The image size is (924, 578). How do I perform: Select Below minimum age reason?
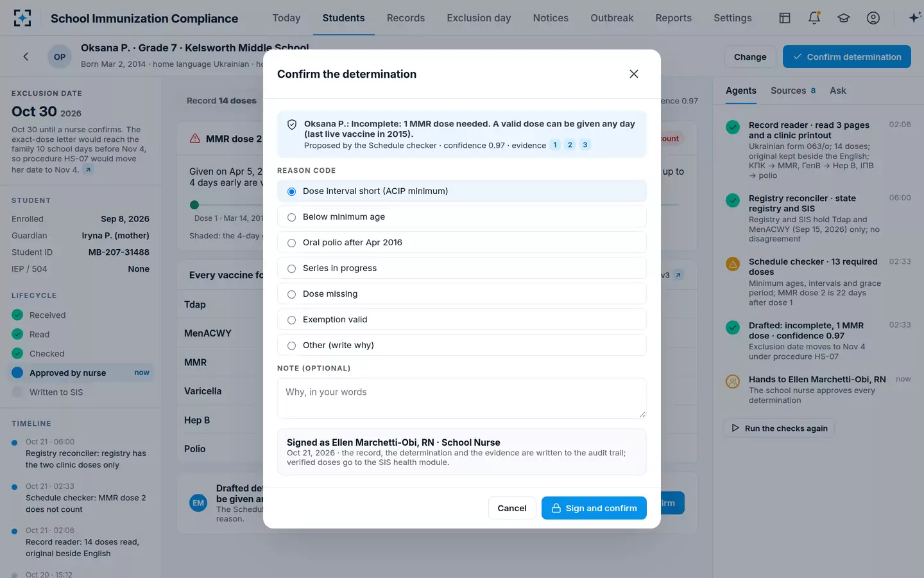tap(462, 216)
